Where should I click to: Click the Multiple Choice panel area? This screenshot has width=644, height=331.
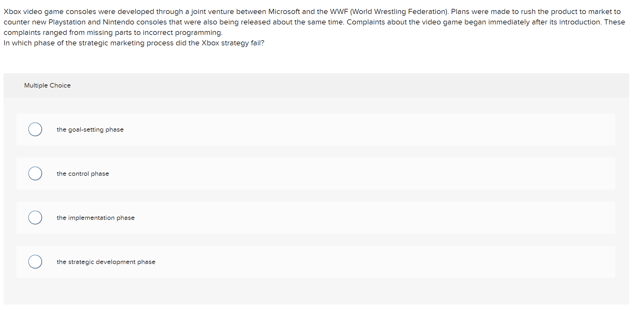tap(315, 85)
